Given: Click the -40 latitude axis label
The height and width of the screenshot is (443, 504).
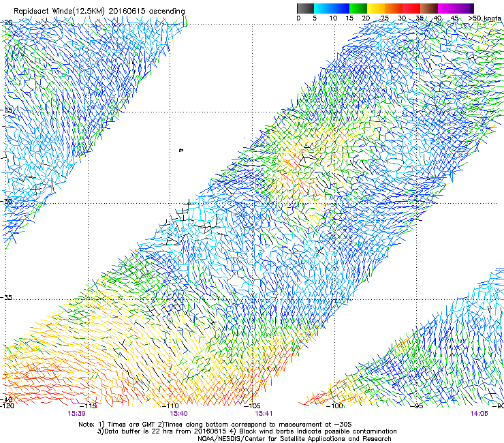Looking at the screenshot, I should [x=7, y=399].
